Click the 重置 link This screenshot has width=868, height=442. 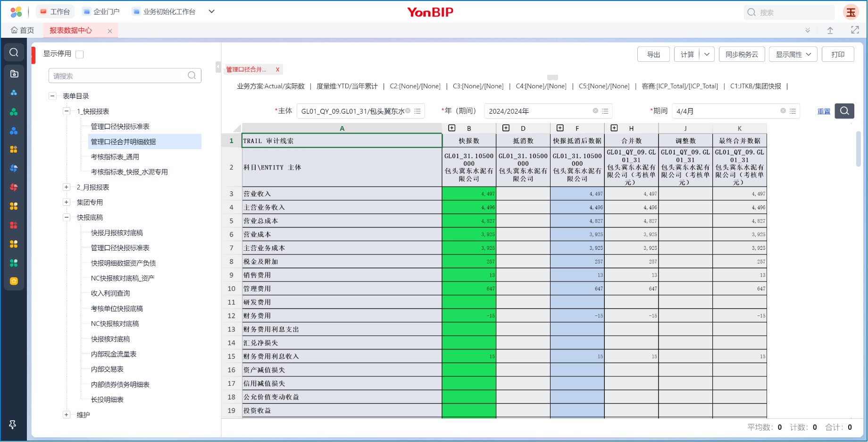click(824, 111)
